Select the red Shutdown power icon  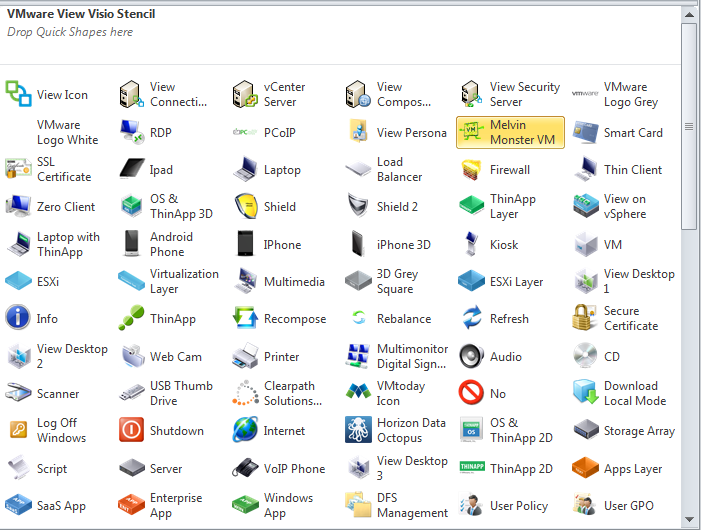(x=131, y=429)
